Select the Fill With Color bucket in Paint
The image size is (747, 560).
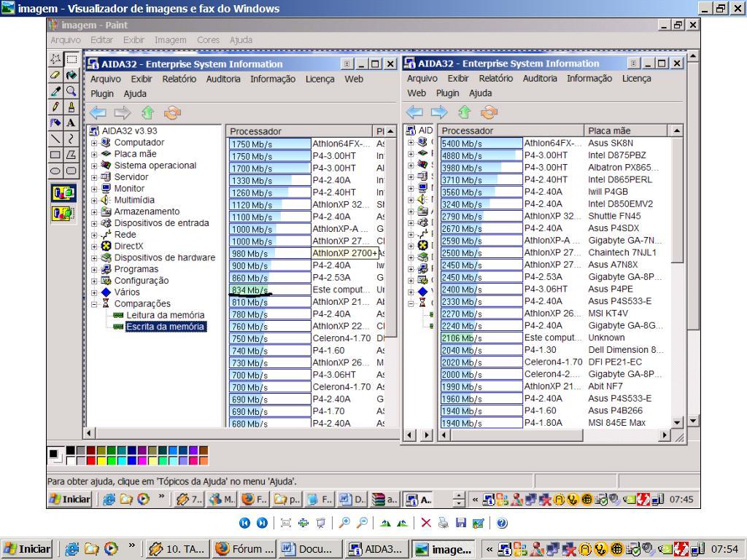(x=71, y=75)
